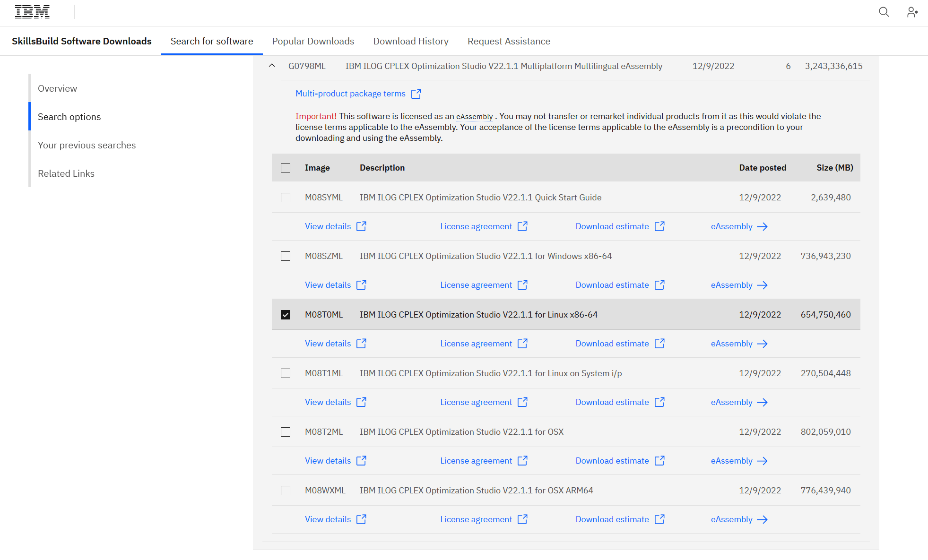Screen dimensions: 928x560
Task: Click Download estimate launch icon for M08T1ML
Action: click(x=659, y=402)
